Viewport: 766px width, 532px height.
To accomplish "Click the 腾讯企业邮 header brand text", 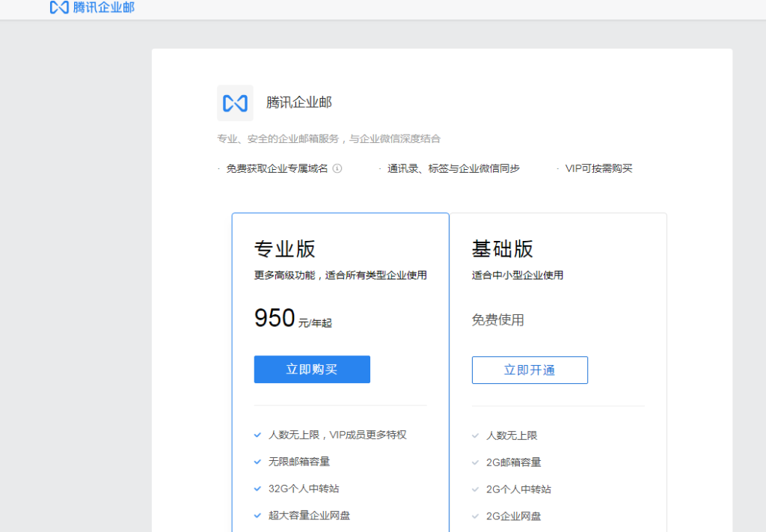I will click(x=103, y=7).
